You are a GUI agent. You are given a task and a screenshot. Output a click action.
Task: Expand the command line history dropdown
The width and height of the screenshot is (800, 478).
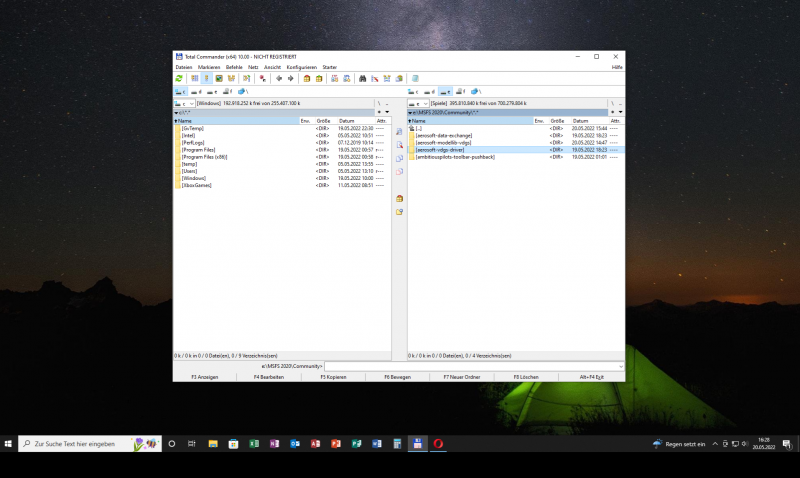620,366
